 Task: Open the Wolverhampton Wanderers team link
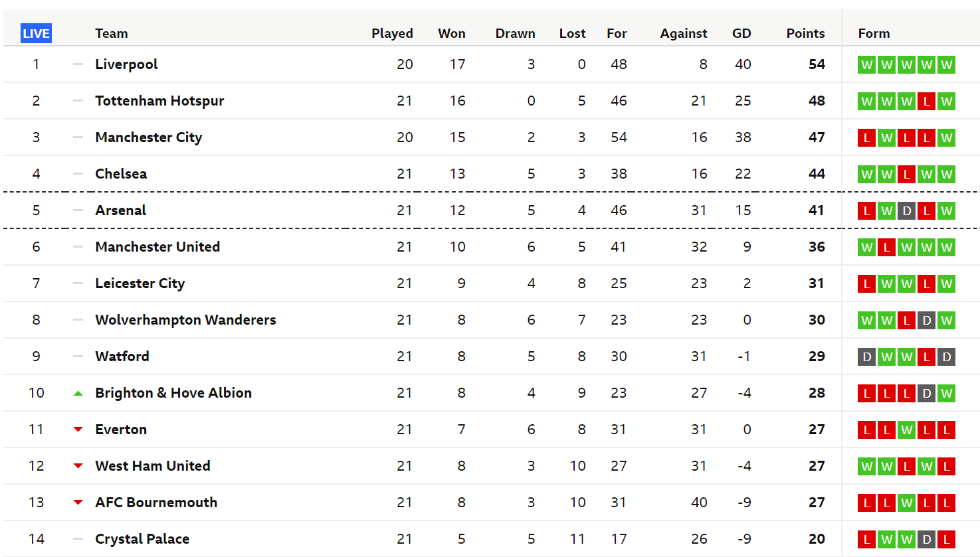(185, 320)
